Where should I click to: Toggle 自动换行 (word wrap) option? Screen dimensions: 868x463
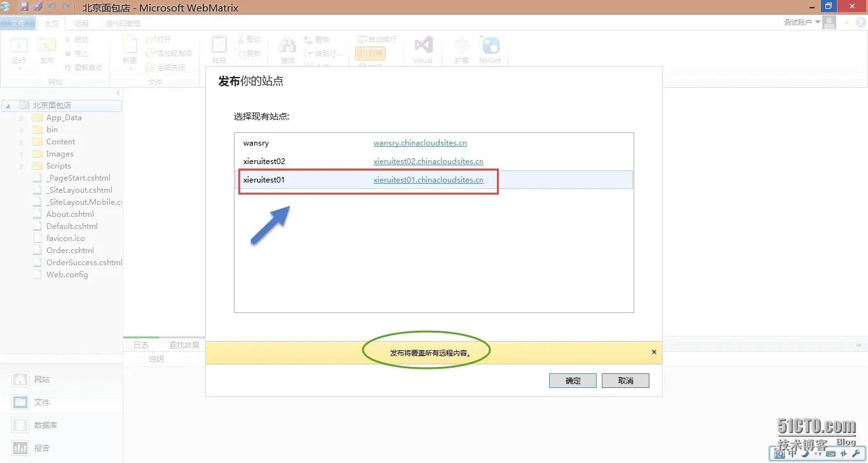[x=377, y=39]
